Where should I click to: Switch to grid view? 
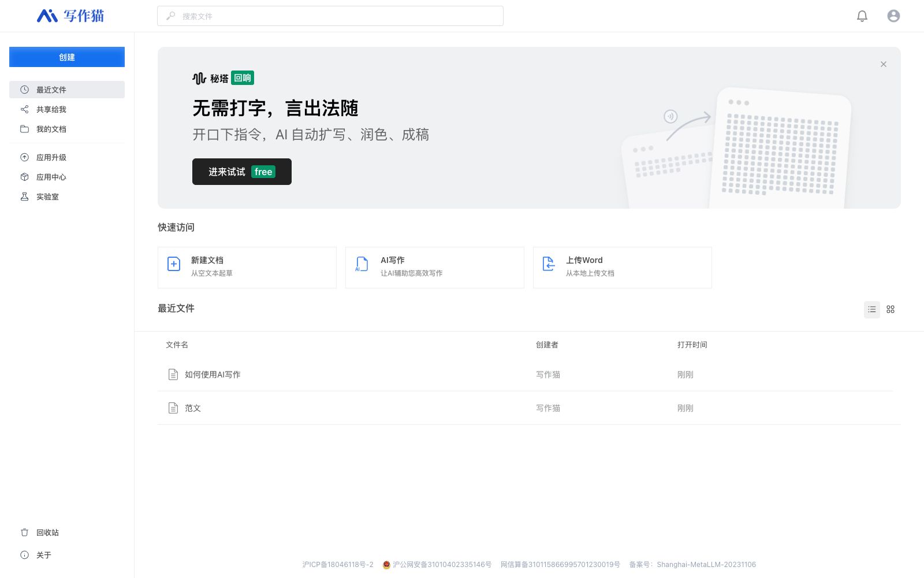click(891, 310)
